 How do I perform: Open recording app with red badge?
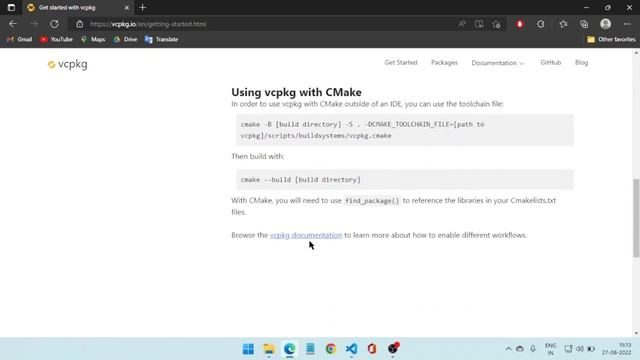(x=393, y=349)
